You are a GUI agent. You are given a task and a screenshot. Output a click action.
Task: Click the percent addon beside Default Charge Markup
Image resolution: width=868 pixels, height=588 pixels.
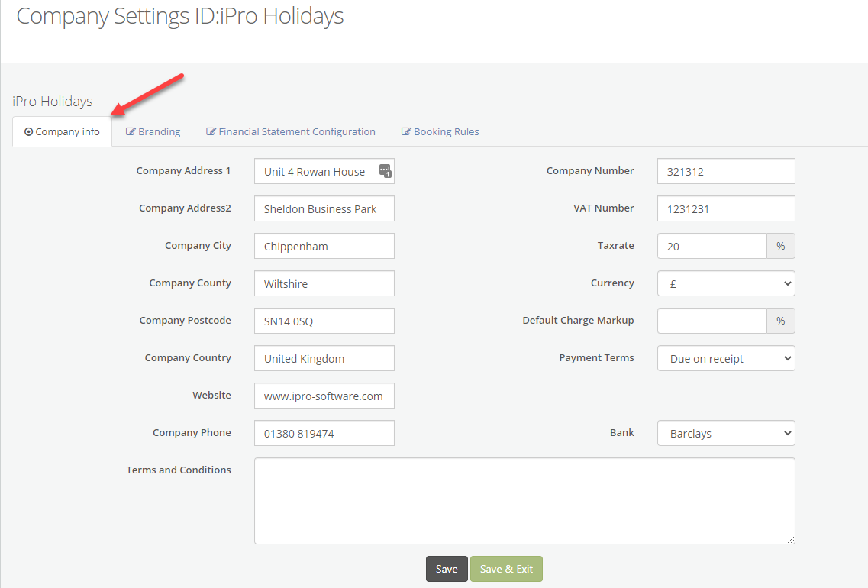click(781, 321)
